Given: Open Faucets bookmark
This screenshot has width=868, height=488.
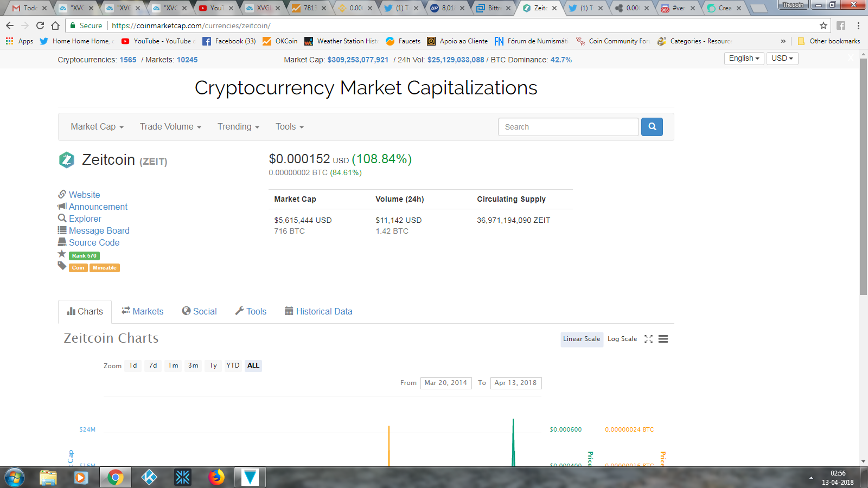Looking at the screenshot, I should [403, 41].
